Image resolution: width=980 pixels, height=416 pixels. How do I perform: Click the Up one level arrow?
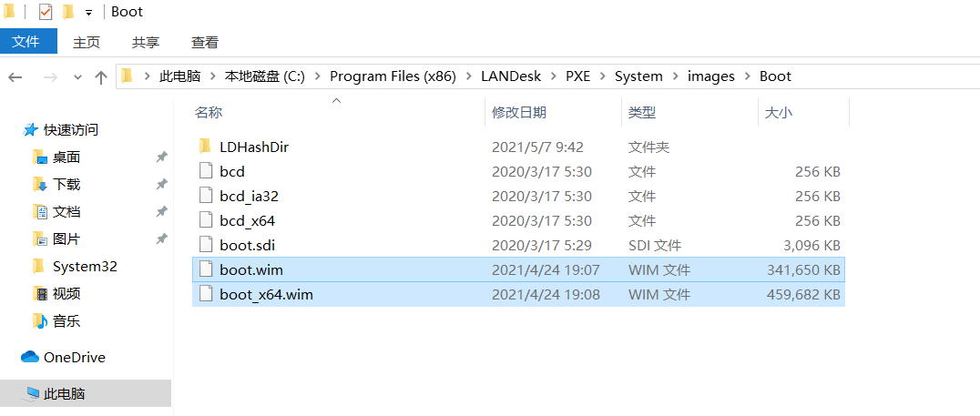[x=101, y=77]
